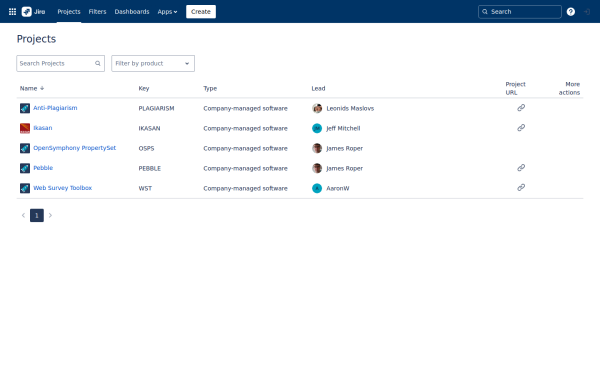Click James Roper name in OSPS row
The image size is (600, 375).
(344, 148)
